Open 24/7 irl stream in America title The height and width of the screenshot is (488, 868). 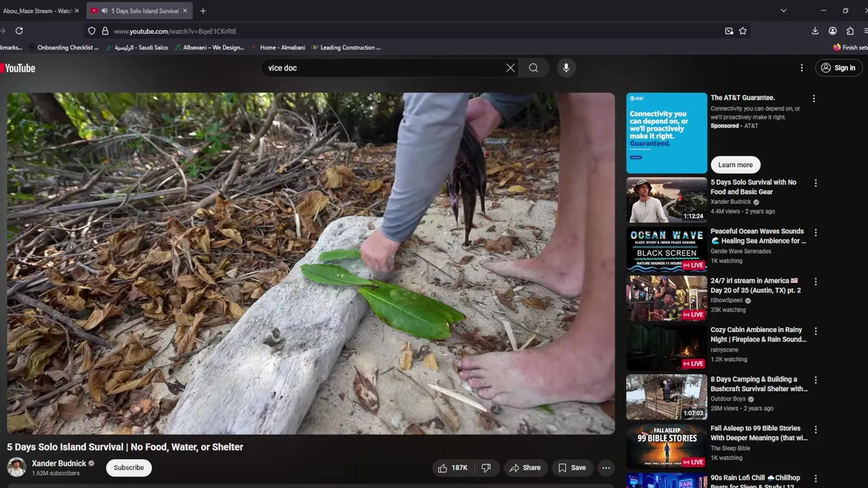tap(755, 285)
